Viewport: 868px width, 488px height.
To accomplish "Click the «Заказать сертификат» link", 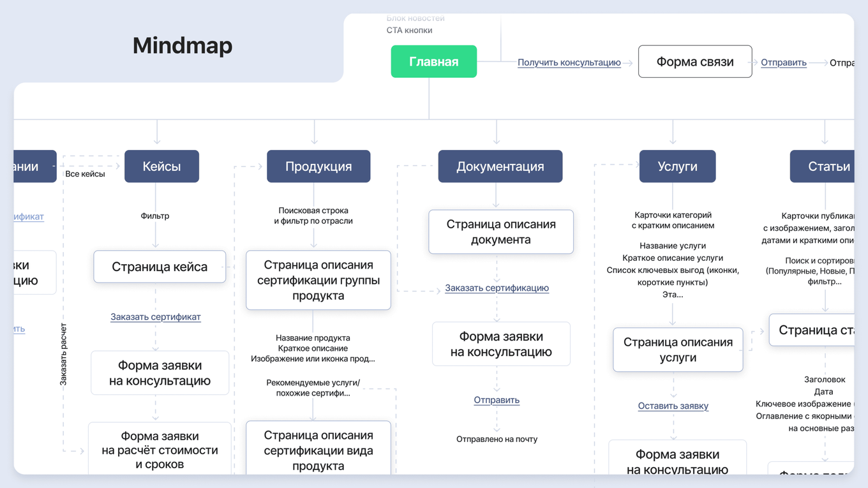I will [x=154, y=316].
